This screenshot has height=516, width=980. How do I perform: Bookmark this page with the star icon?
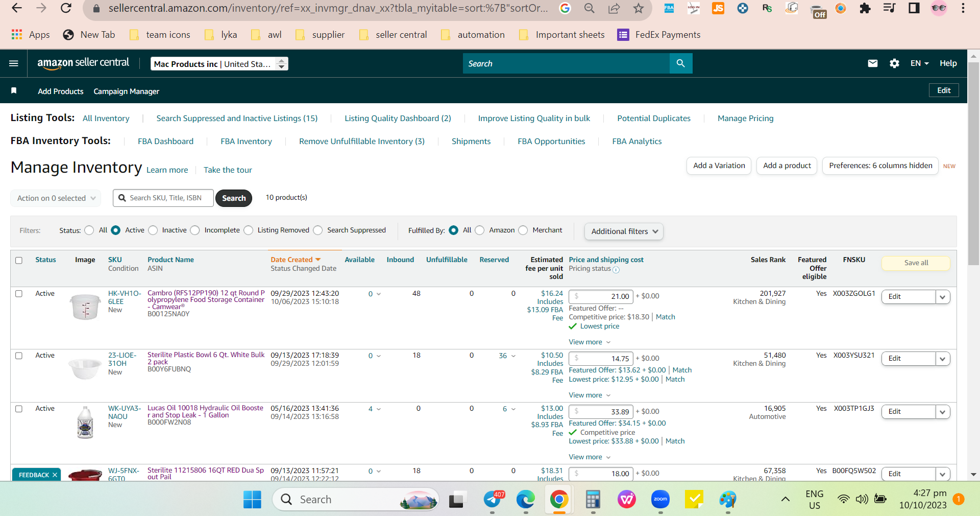[x=638, y=8]
